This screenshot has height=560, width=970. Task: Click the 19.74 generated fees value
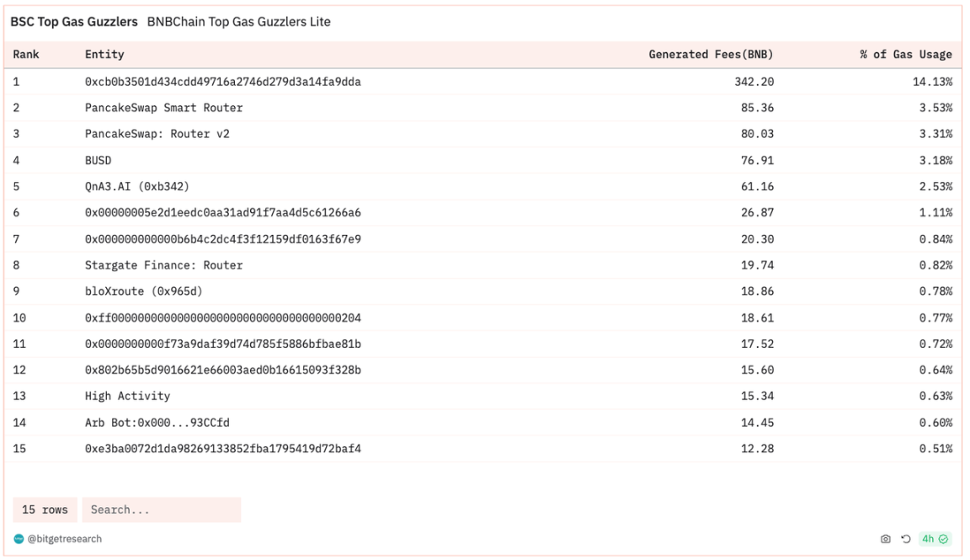point(757,264)
